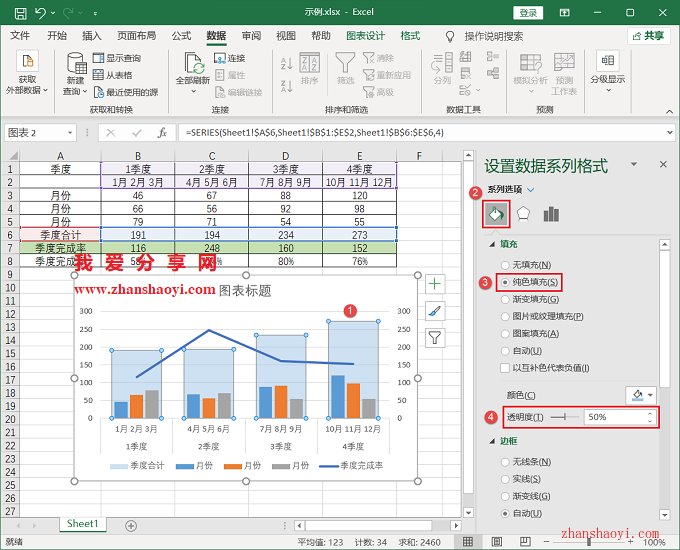Click From Table (从表格)
This screenshot has height=550, width=680.
113,75
